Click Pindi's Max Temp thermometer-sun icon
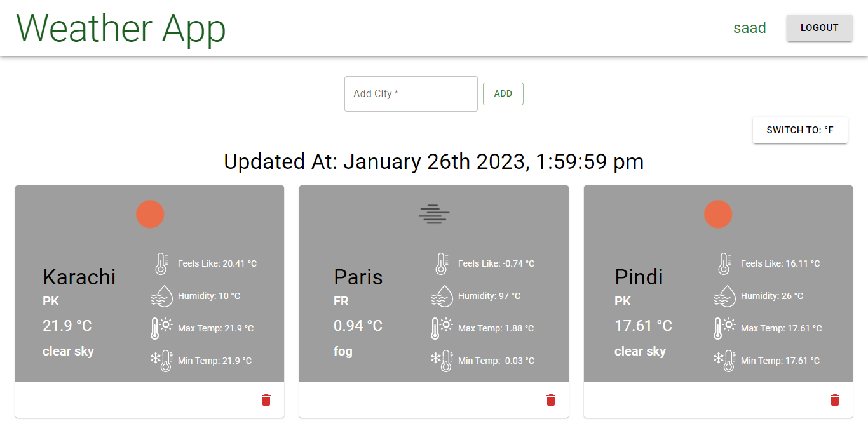The height and width of the screenshot is (433, 868). [724, 328]
